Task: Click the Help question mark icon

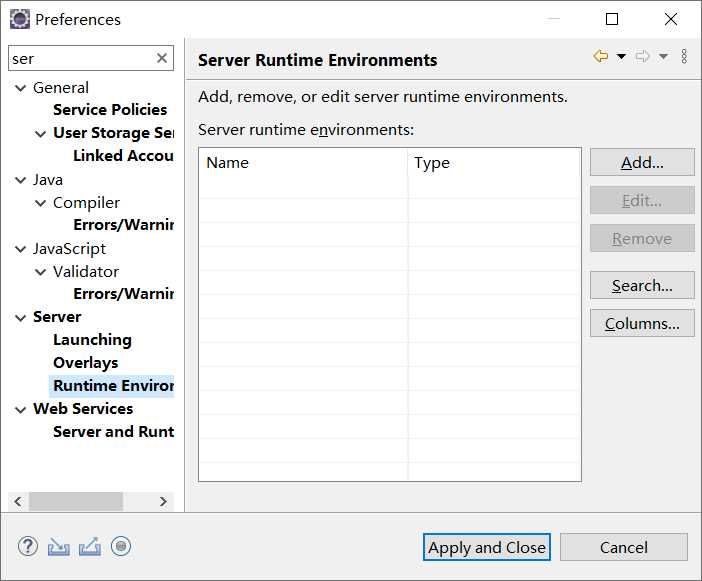Action: click(28, 546)
